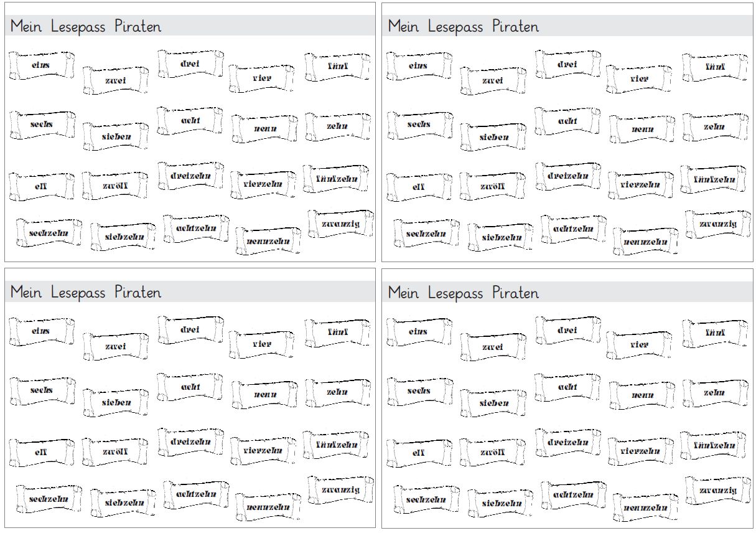Click the 'sechzehn' scroll in the top-right card
The width and height of the screenshot is (756, 533).
(427, 233)
